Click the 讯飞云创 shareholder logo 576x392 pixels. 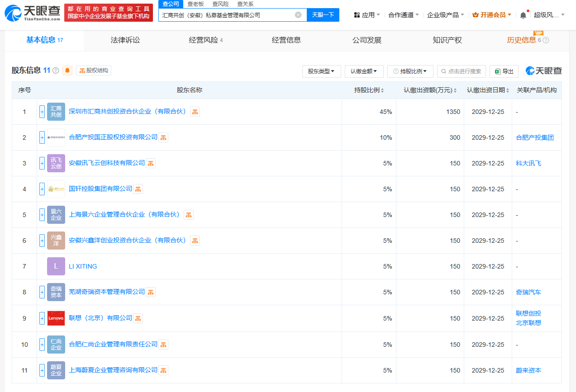tap(56, 163)
